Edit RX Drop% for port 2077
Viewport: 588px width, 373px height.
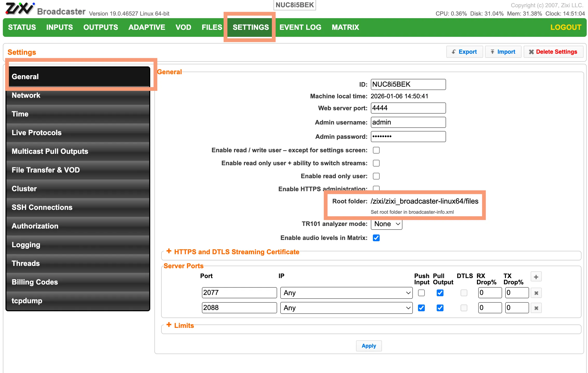(x=490, y=293)
